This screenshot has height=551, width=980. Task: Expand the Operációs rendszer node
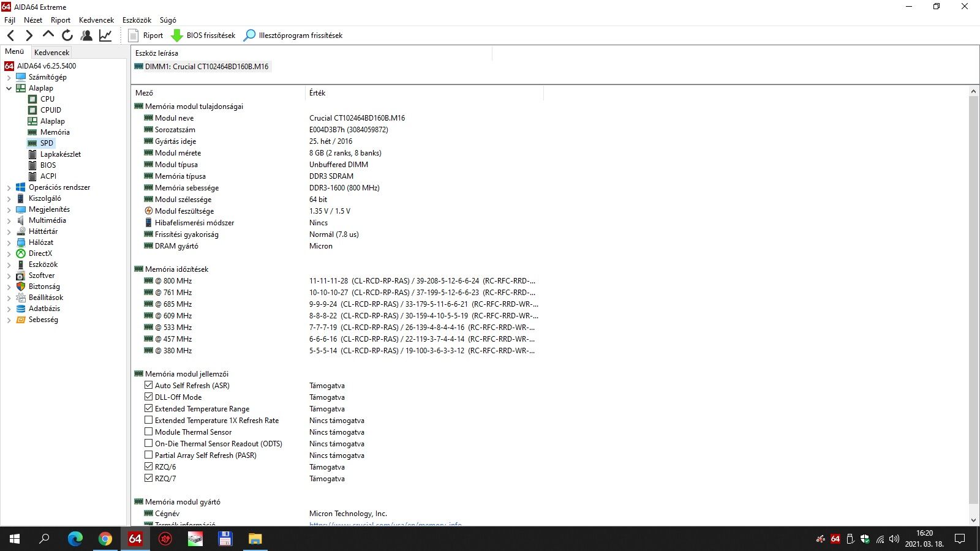point(9,187)
